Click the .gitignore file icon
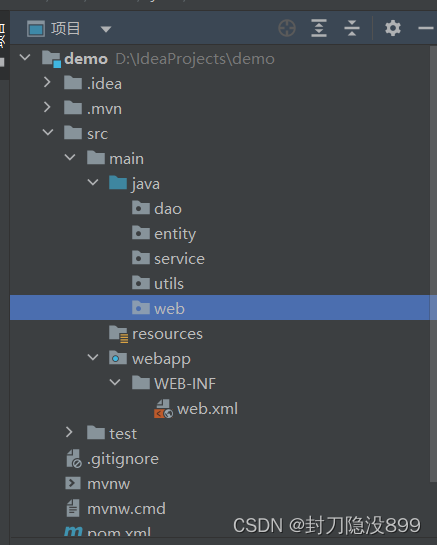The image size is (437, 545). (74, 459)
